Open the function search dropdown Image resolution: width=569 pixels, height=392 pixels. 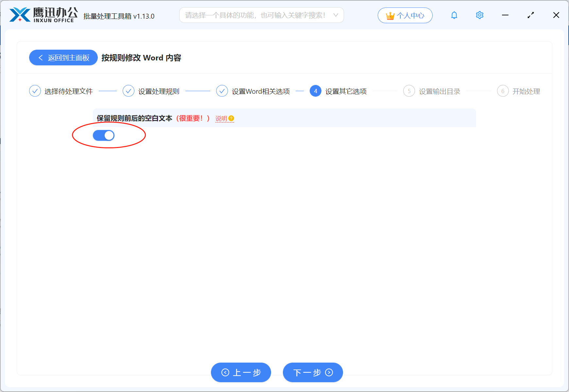(336, 15)
